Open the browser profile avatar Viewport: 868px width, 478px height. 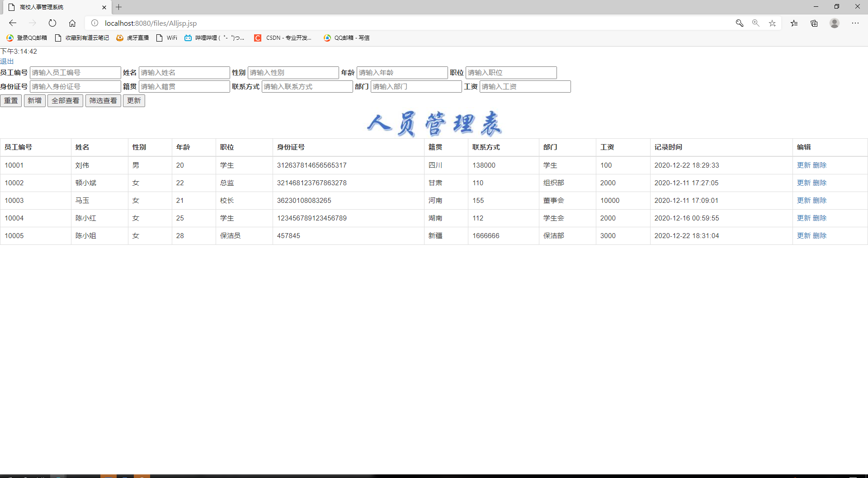pyautogui.click(x=835, y=23)
